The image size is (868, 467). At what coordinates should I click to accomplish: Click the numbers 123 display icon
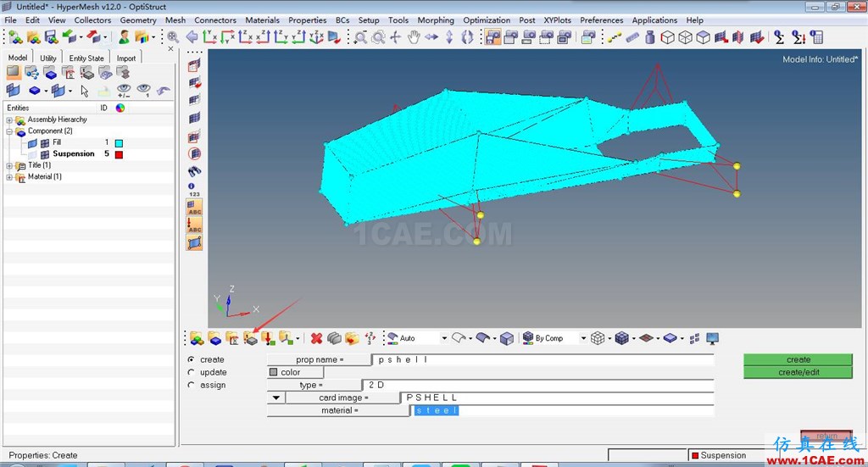tap(194, 190)
